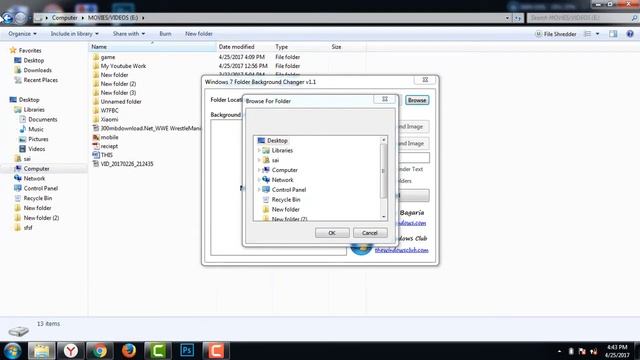
Task: Click refresh button beside address bar
Action: [518, 18]
